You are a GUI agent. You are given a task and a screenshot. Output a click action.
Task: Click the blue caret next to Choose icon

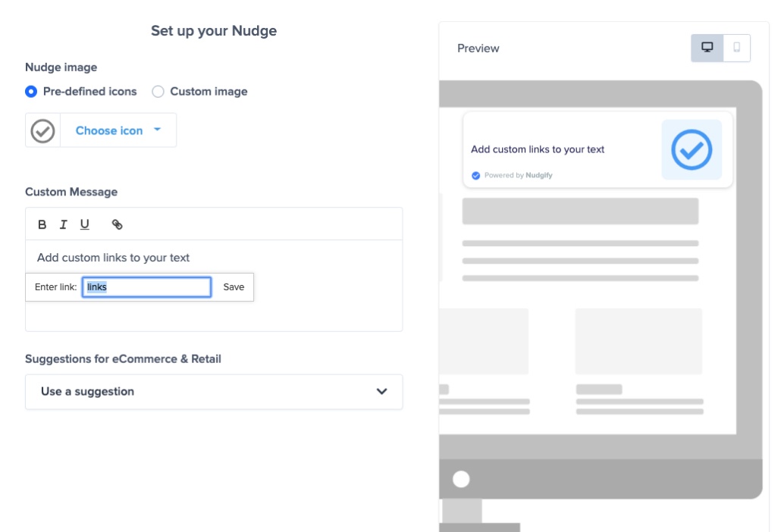(157, 130)
